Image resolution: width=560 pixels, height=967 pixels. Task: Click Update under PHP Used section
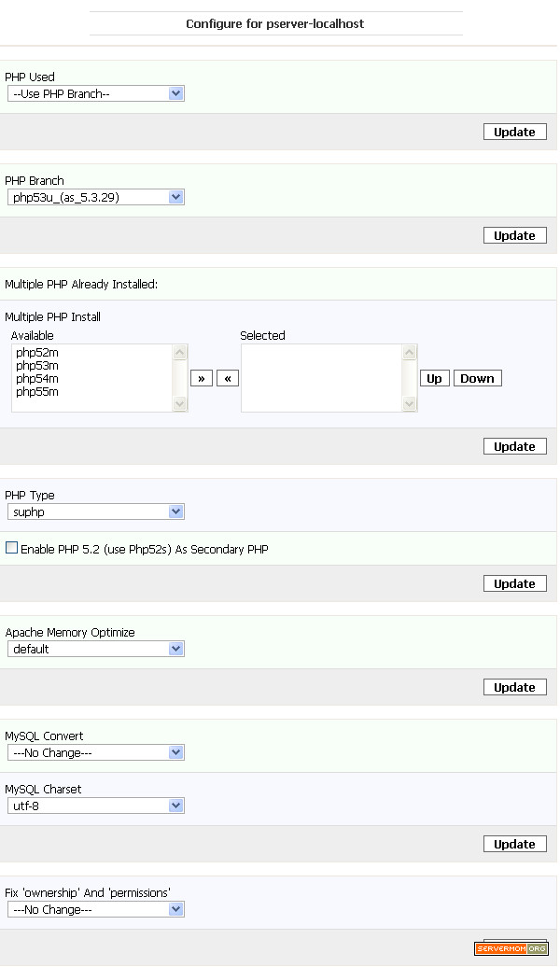click(x=515, y=132)
